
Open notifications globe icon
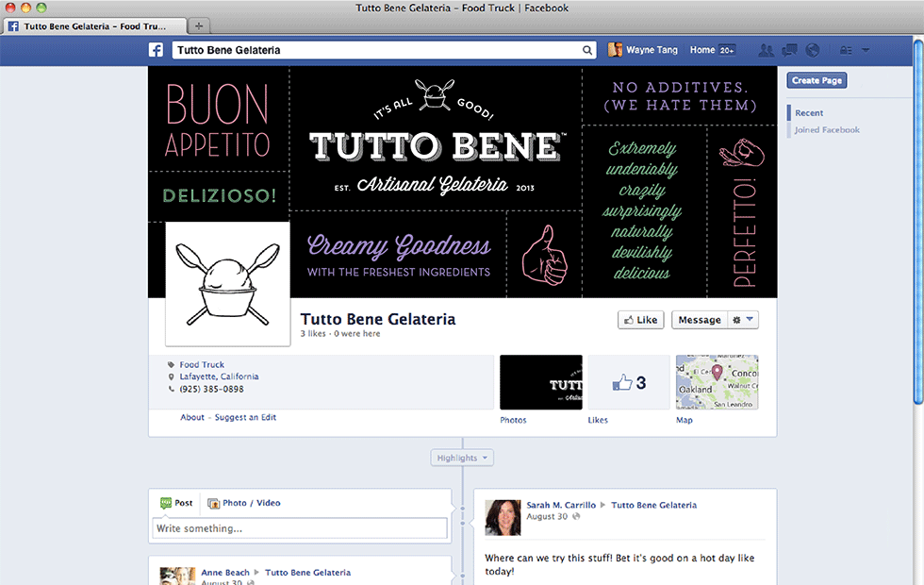813,50
